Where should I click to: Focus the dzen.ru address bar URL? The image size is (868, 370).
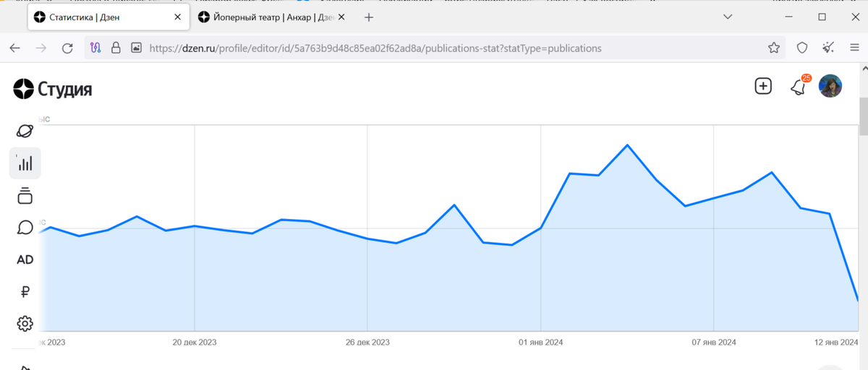[375, 48]
